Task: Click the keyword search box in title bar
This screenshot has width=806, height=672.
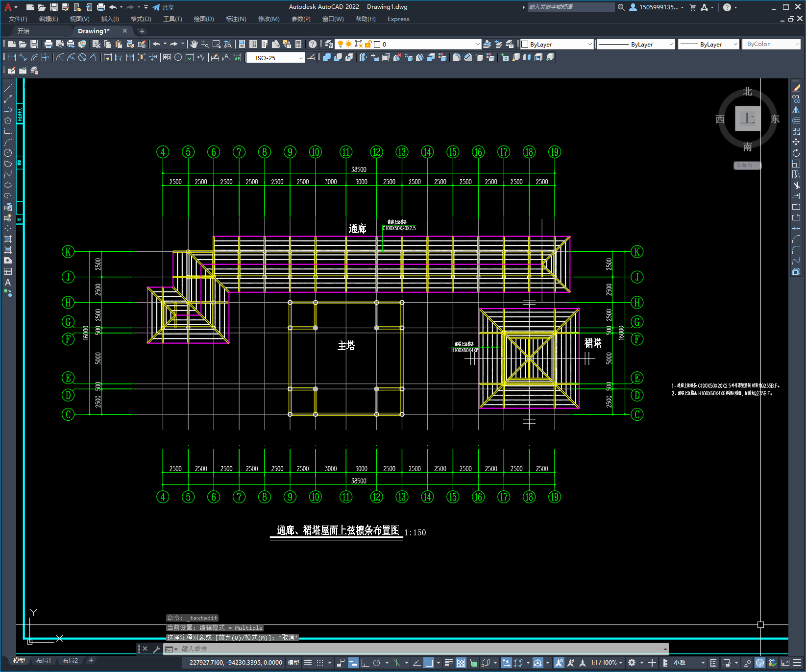Action: click(571, 7)
